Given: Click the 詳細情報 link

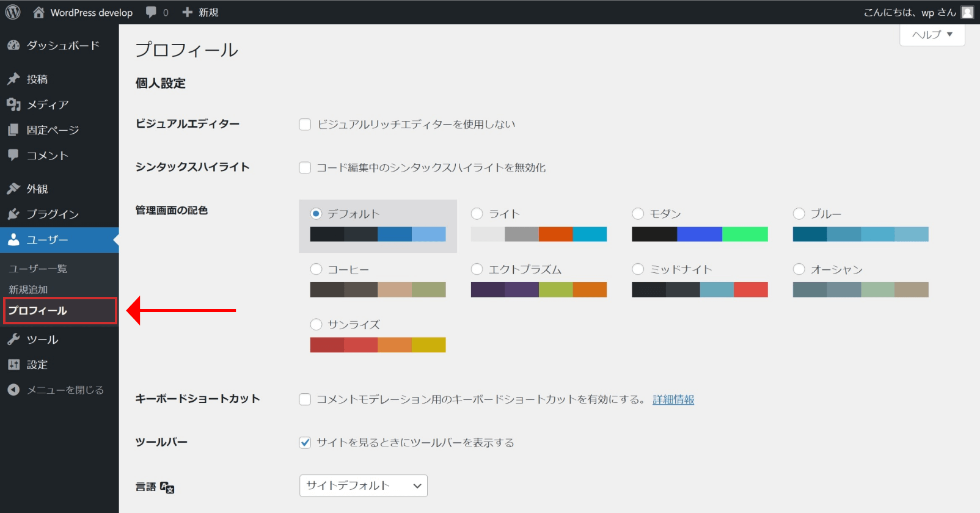Looking at the screenshot, I should 673,399.
